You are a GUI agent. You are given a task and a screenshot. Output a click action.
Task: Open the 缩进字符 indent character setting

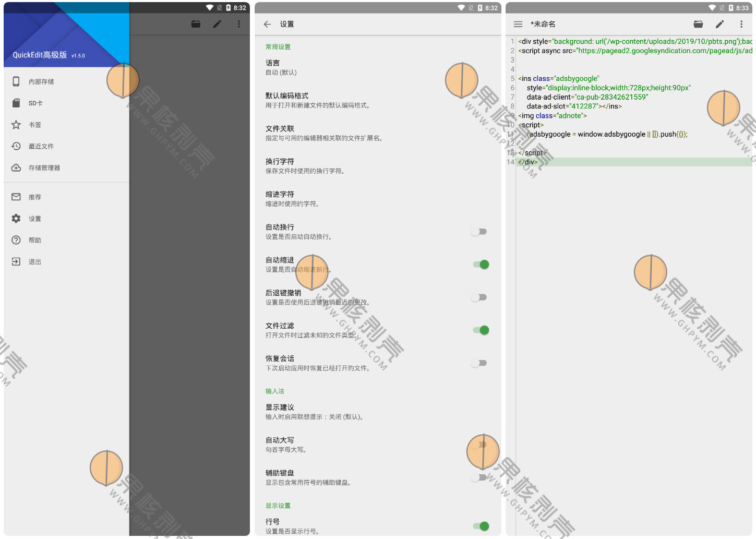click(378, 199)
